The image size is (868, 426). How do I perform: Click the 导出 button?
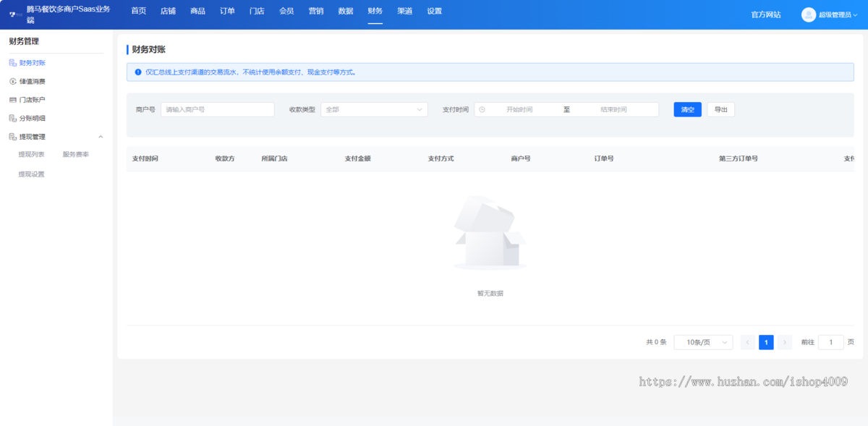[x=720, y=109]
